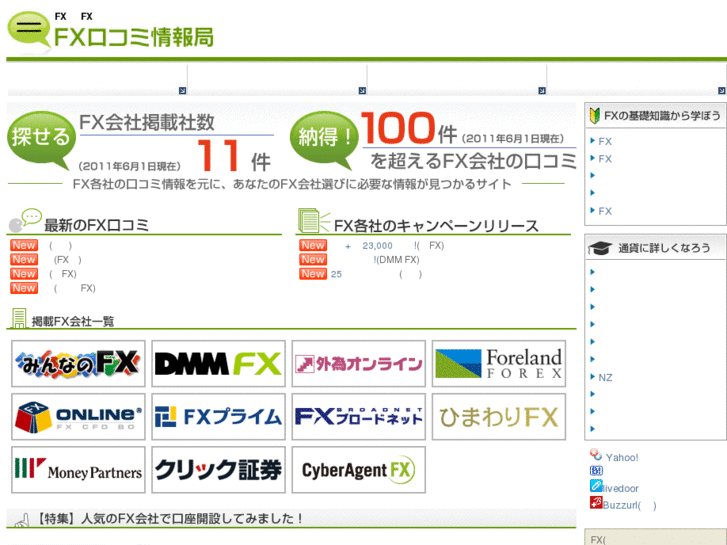Open the campaign link ending (DMM FX)

coord(396,260)
